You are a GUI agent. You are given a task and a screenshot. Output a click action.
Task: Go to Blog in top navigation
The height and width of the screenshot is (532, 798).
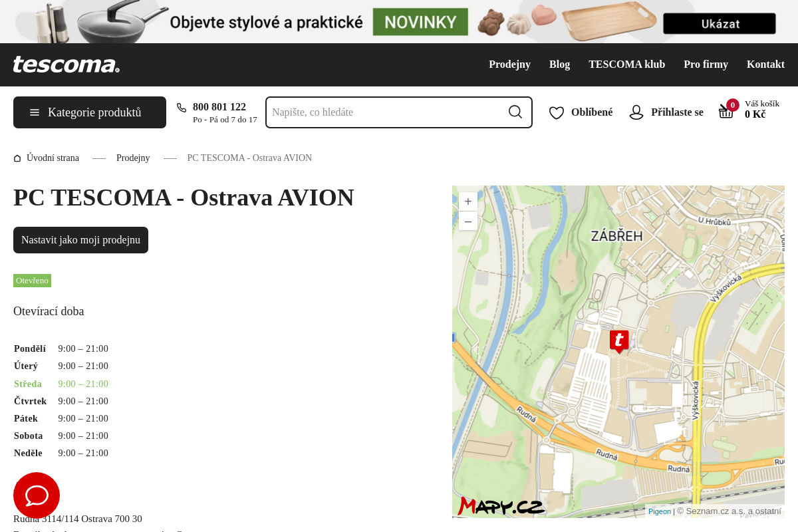coord(559,65)
